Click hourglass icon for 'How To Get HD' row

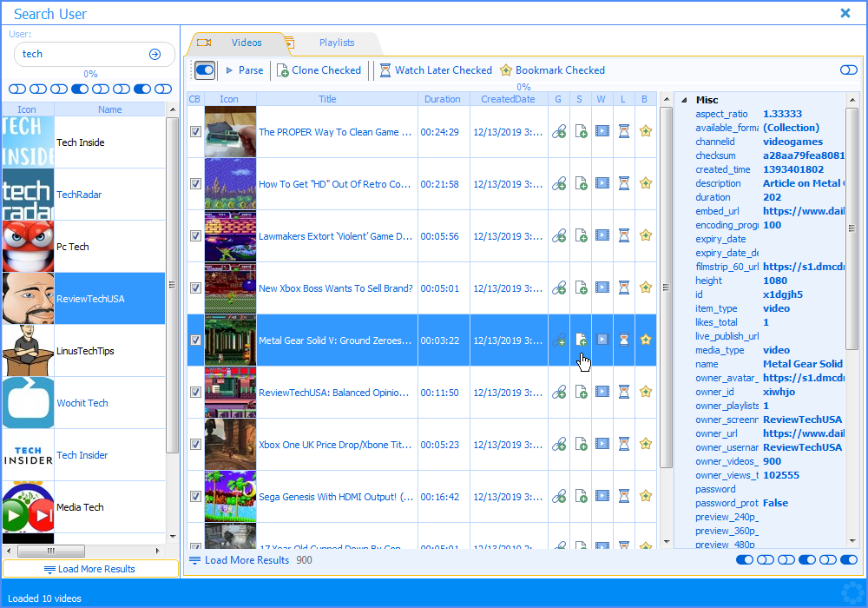[x=624, y=183]
